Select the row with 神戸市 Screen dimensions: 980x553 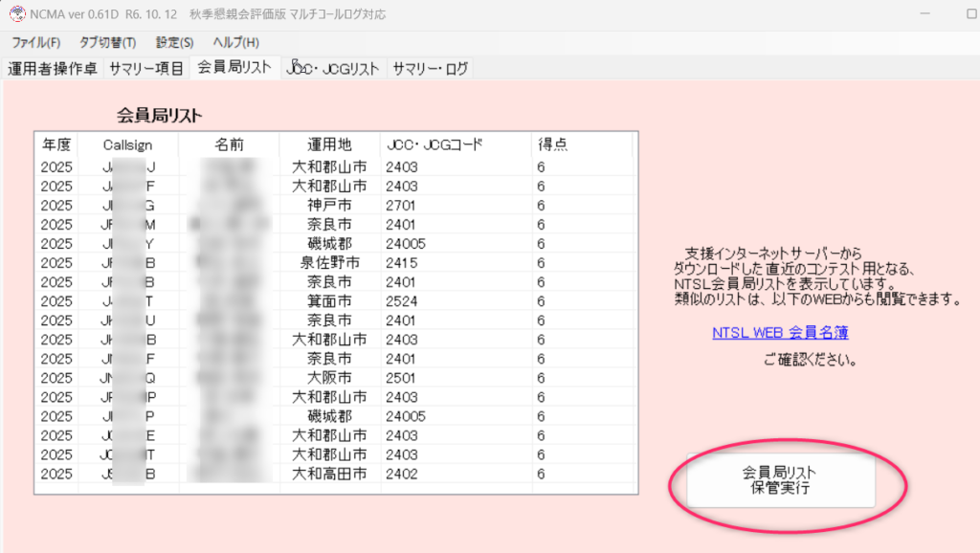(329, 205)
